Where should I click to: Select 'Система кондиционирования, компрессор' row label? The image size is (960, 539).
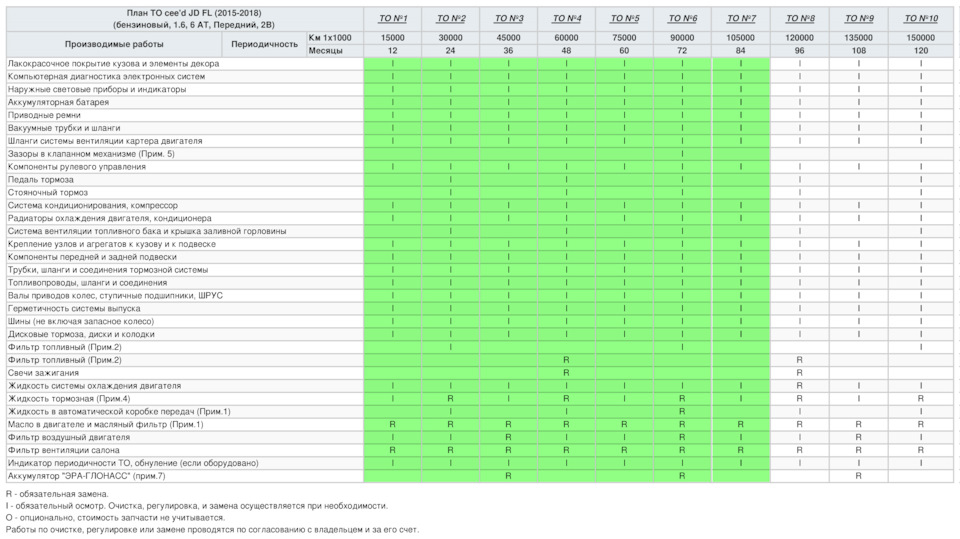pyautogui.click(x=92, y=205)
